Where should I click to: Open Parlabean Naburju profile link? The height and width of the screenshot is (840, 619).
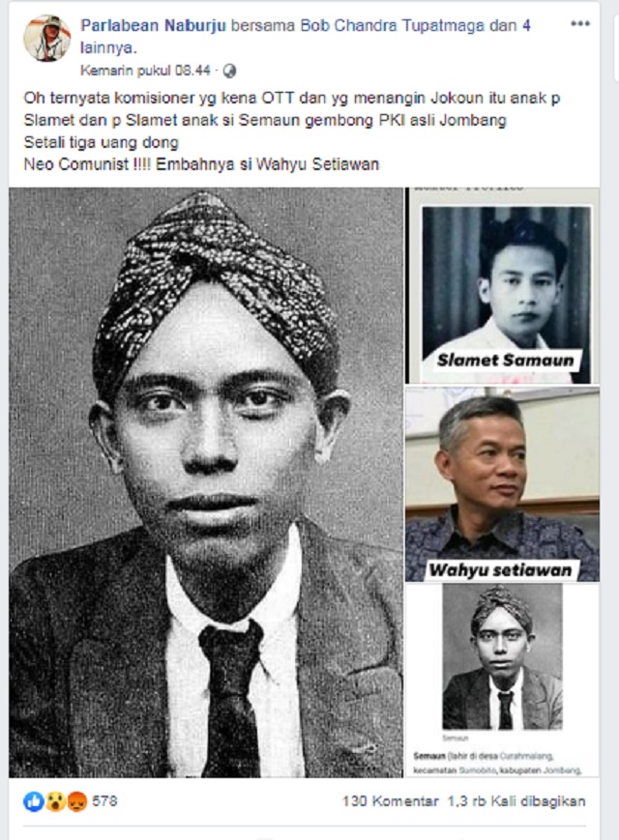click(153, 25)
